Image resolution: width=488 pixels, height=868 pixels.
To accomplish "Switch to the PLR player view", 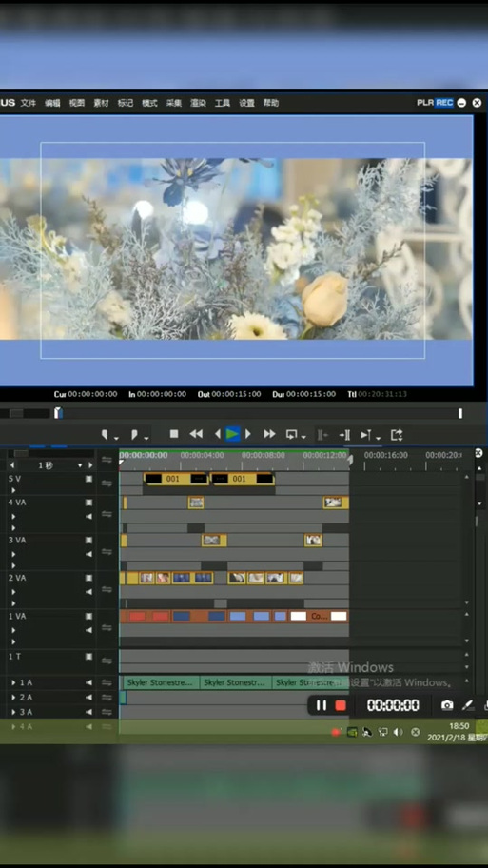I will pos(425,103).
